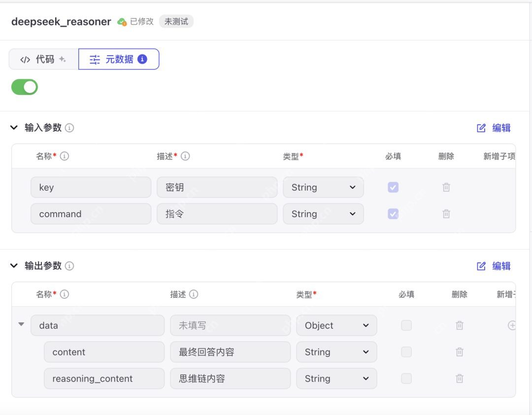
Task: Open type dropdown for content output
Action: 336,352
